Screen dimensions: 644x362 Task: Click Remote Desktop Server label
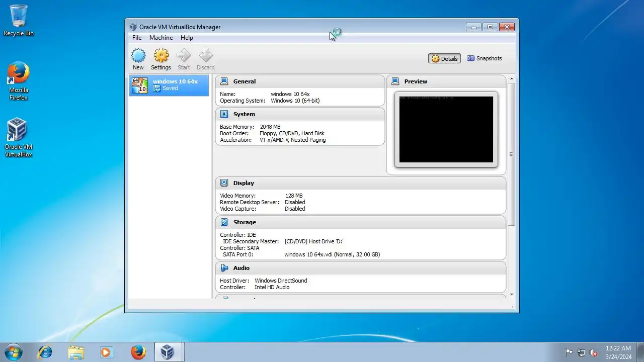tap(250, 202)
